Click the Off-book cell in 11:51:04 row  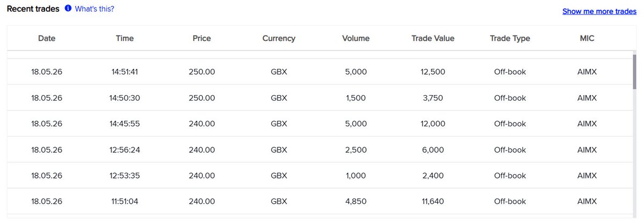click(510, 201)
